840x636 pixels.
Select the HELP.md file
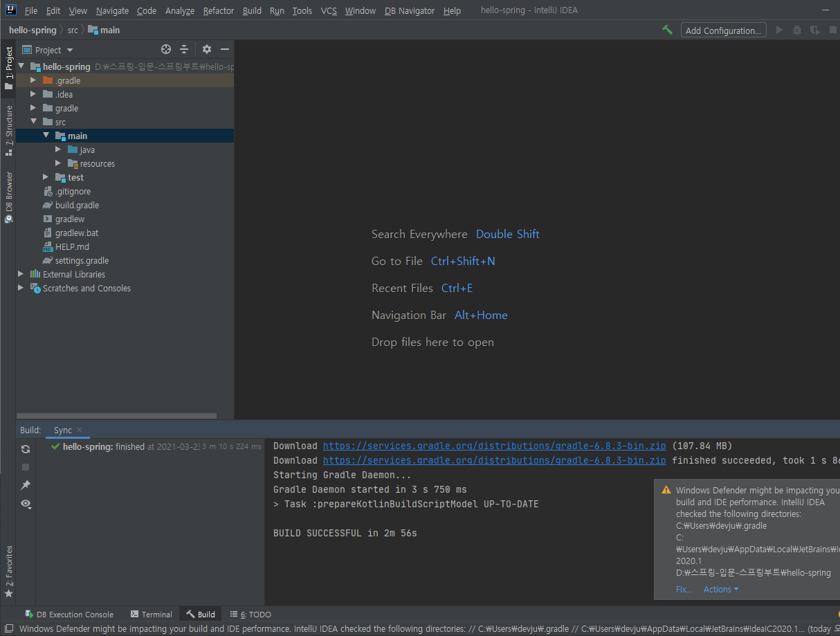point(72,246)
